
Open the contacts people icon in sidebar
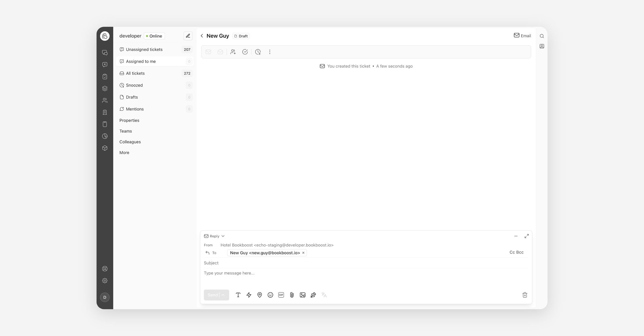click(x=105, y=100)
